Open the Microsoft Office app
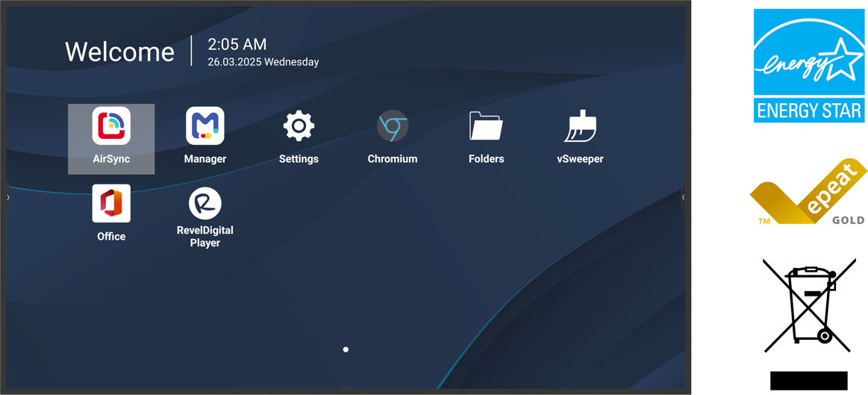This screenshot has width=868, height=395. (111, 204)
